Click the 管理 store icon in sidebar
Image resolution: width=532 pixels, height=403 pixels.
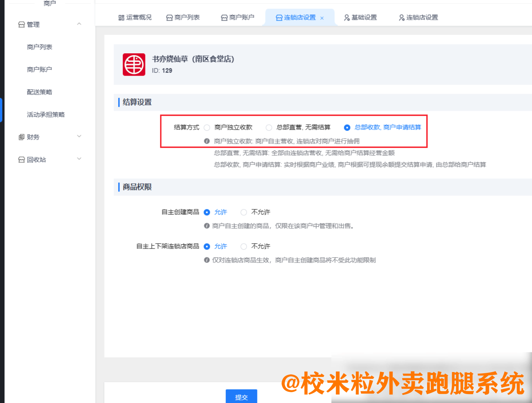click(x=22, y=25)
